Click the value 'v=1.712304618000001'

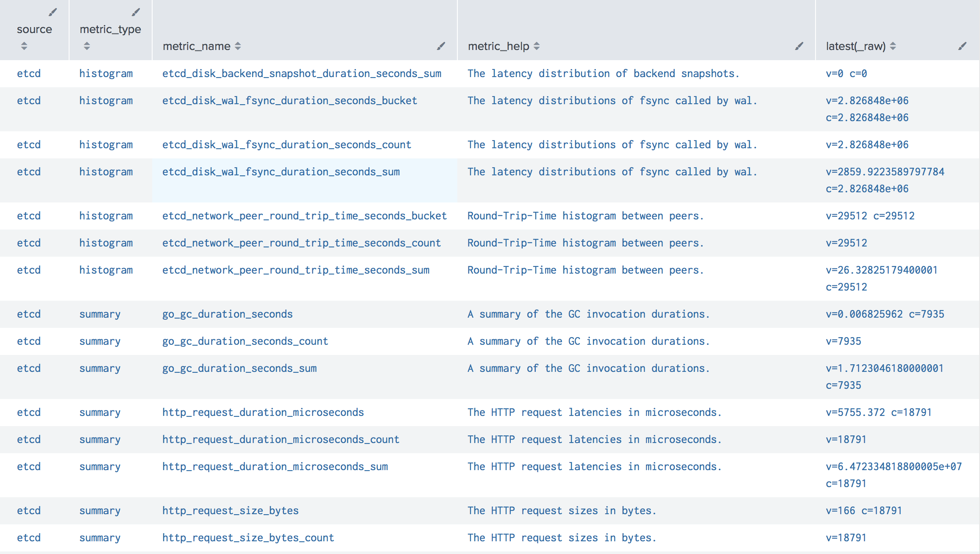[x=885, y=368]
